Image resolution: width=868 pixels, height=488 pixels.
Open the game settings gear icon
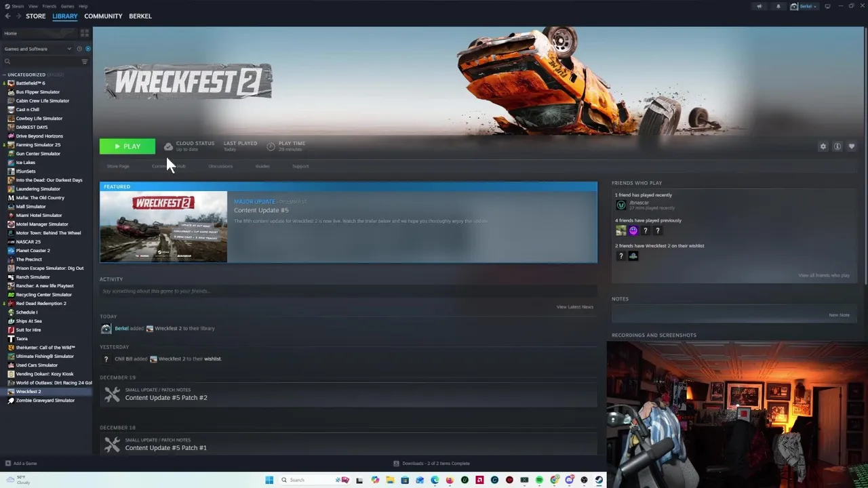point(823,146)
